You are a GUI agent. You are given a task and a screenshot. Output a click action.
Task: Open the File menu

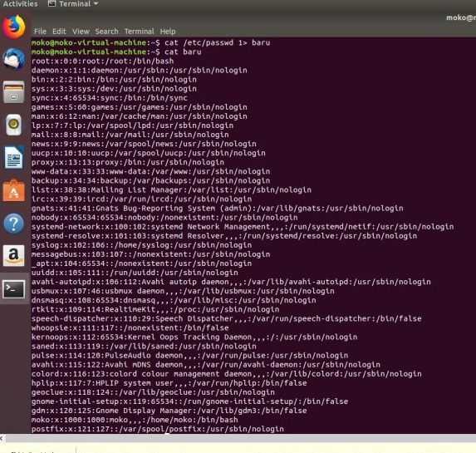40,32
